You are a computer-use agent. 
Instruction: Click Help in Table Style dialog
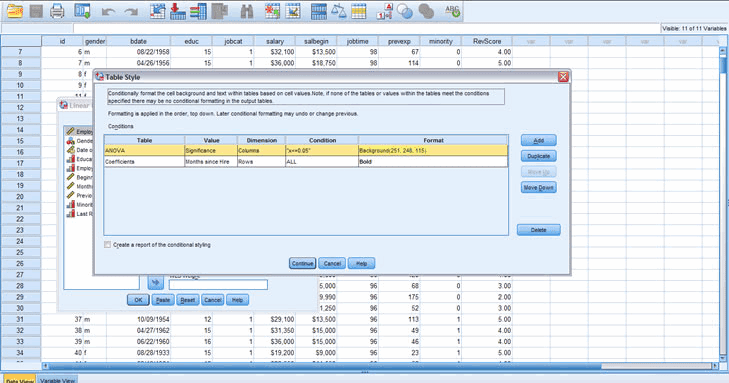361,264
